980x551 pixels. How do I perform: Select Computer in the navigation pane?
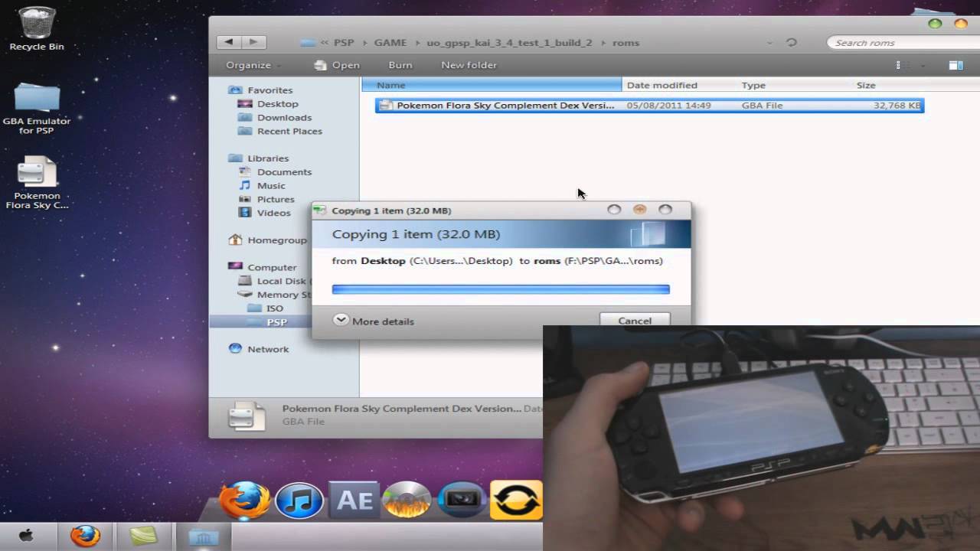(272, 268)
